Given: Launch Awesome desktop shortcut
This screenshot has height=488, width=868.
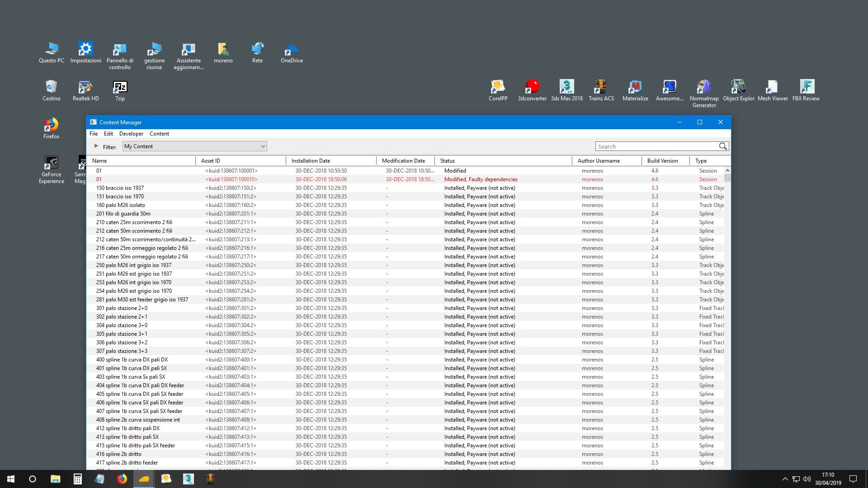Looking at the screenshot, I should pos(670,91).
